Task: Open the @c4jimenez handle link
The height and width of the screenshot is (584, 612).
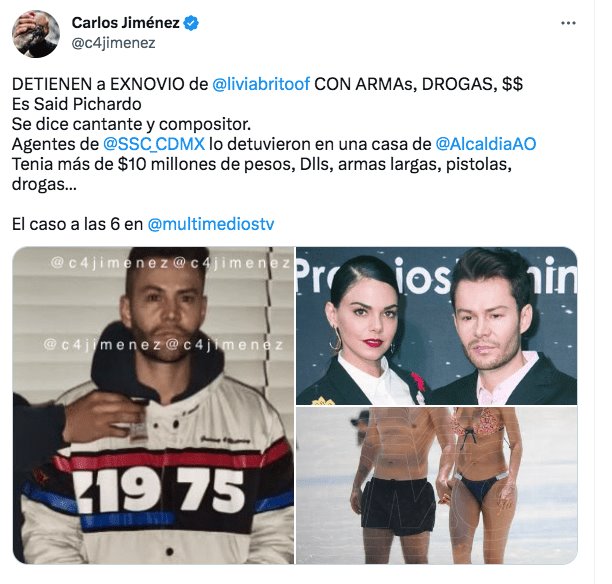Action: [113, 43]
